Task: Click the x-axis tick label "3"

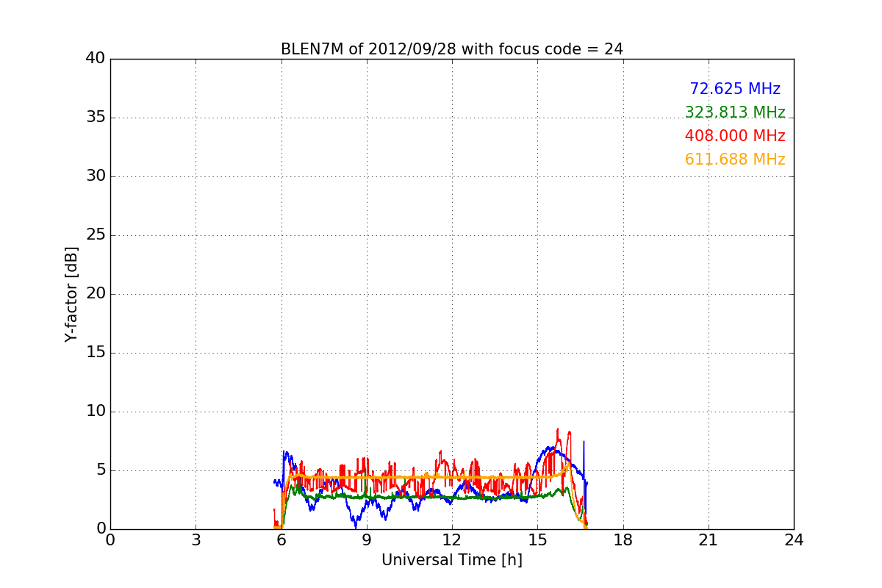Action: coord(196,540)
